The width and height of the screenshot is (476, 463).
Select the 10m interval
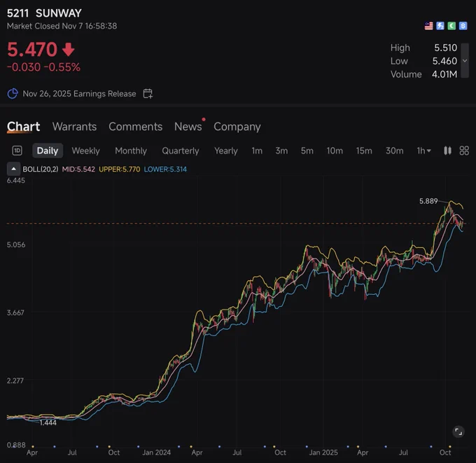[335, 151]
